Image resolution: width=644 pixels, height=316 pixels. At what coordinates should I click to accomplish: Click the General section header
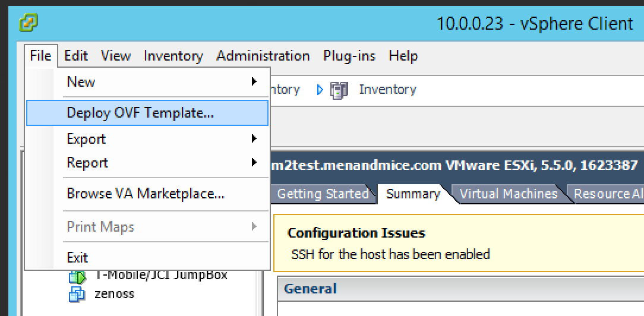[311, 289]
